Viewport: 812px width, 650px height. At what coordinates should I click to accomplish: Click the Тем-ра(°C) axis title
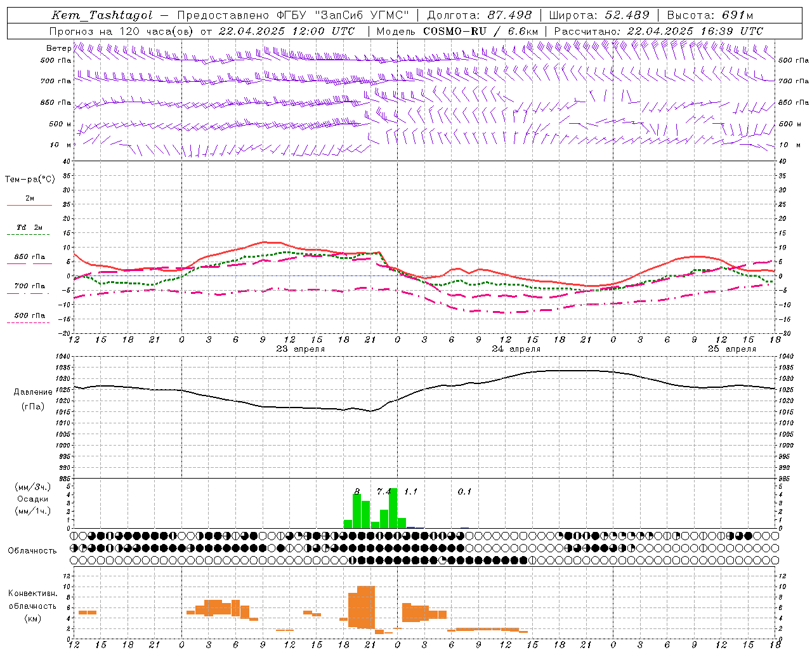click(x=30, y=180)
